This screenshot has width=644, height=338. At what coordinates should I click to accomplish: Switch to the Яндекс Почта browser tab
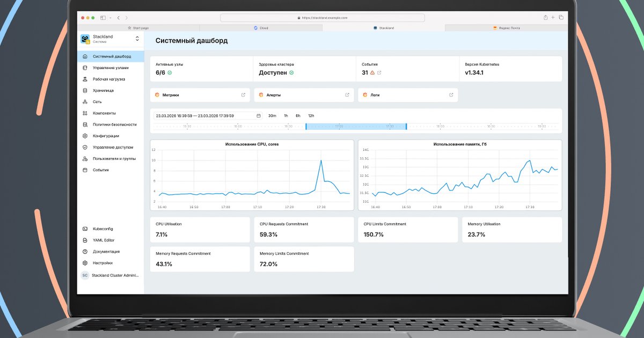[506, 27]
